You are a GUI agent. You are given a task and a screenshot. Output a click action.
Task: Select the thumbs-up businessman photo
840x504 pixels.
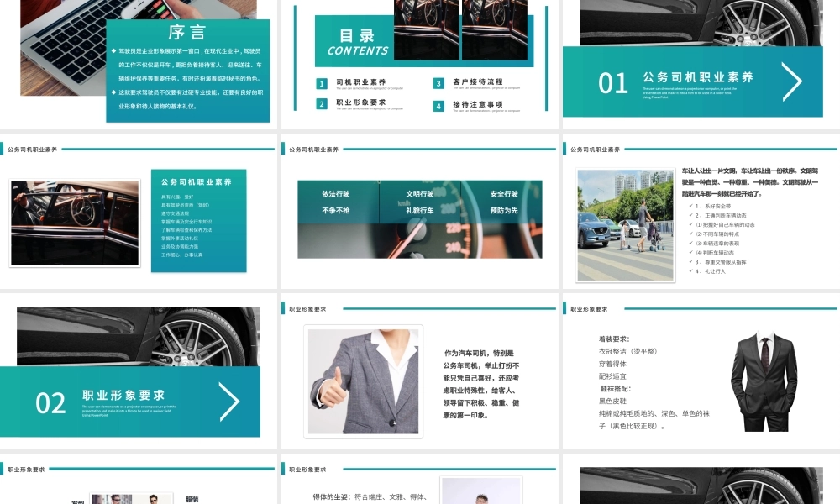(363, 381)
